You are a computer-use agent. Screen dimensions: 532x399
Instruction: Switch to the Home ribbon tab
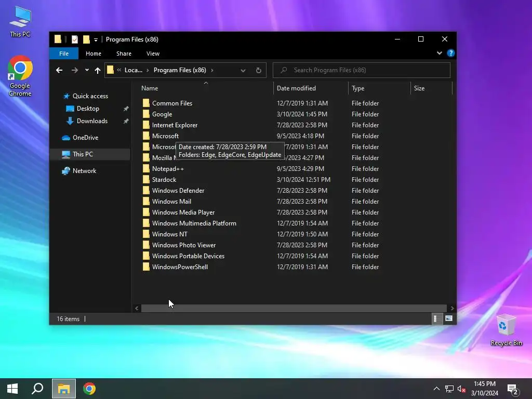tap(94, 54)
